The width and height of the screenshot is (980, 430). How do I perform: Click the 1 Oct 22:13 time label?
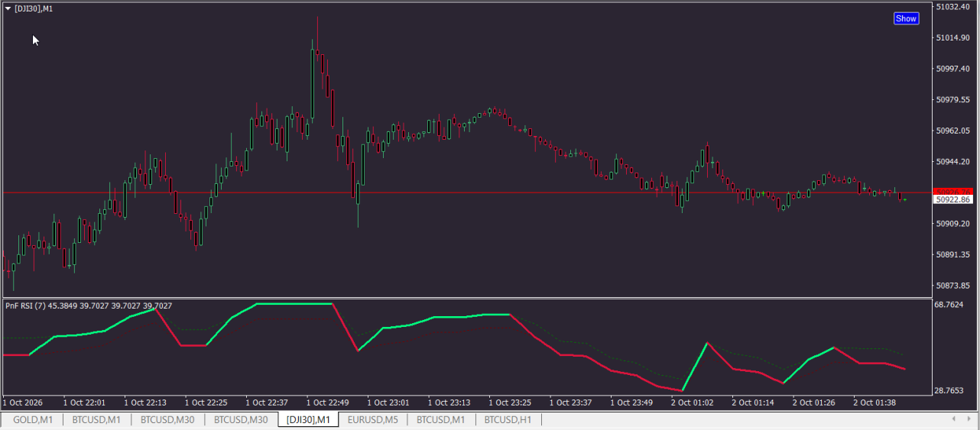tap(145, 402)
